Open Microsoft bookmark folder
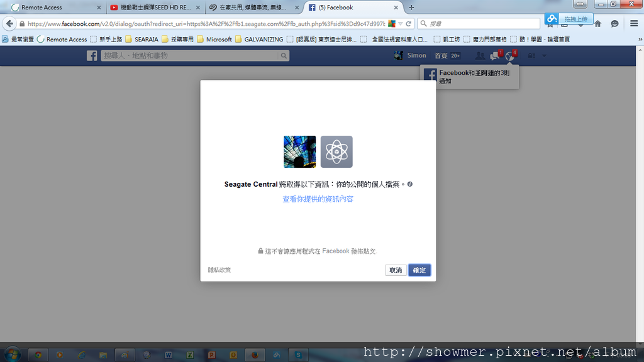The image size is (644, 362). 214,40
